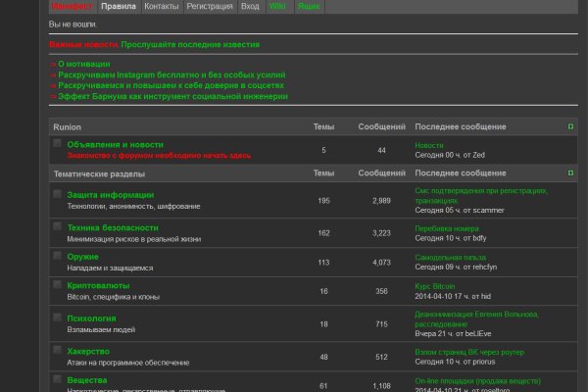Click the board icon beside Криптовалюты

click(x=57, y=285)
